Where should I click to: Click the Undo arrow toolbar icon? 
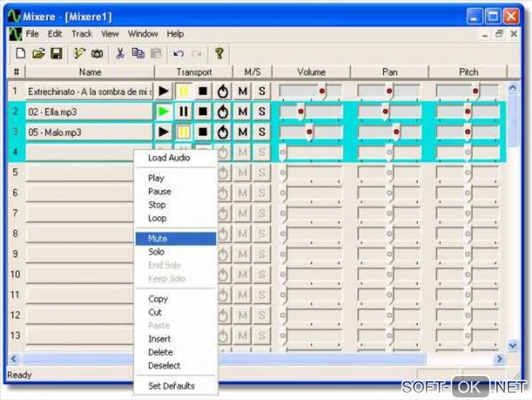pyautogui.click(x=178, y=54)
